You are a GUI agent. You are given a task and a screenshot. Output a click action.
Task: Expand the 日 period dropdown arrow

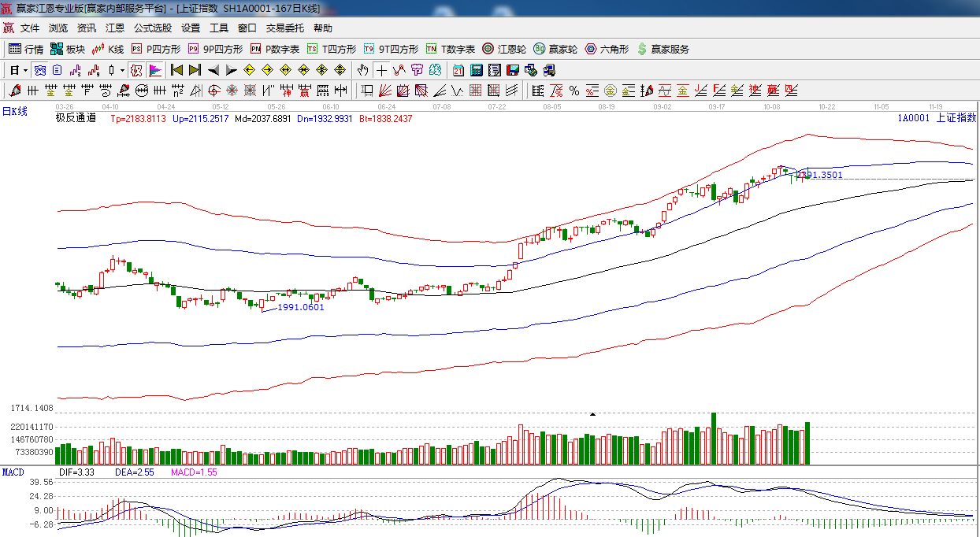(x=25, y=70)
